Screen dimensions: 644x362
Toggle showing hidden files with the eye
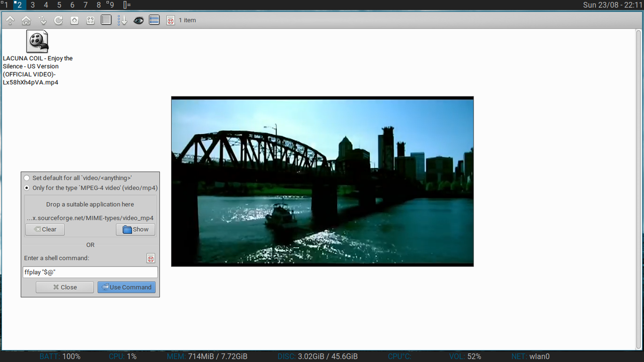coord(138,20)
